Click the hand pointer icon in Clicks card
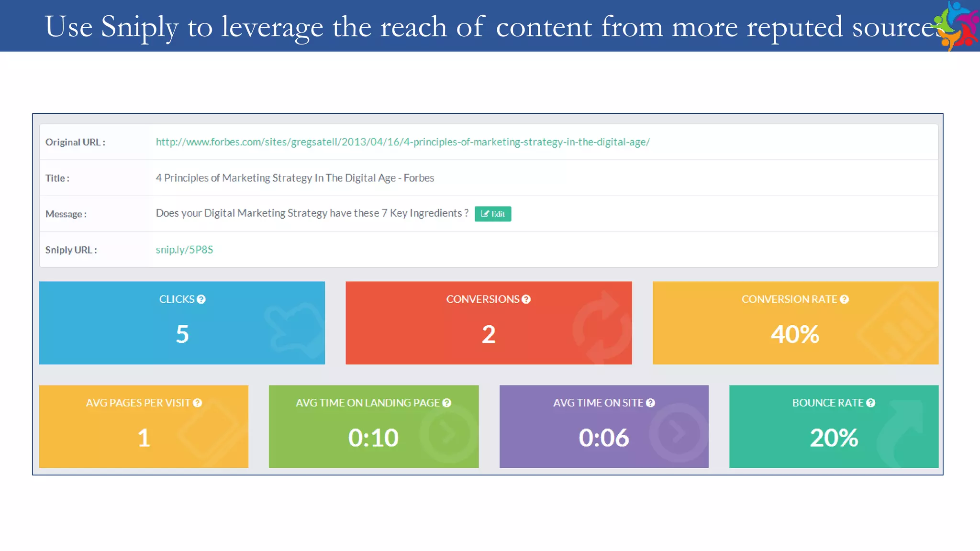This screenshot has width=980, height=551. pos(295,330)
